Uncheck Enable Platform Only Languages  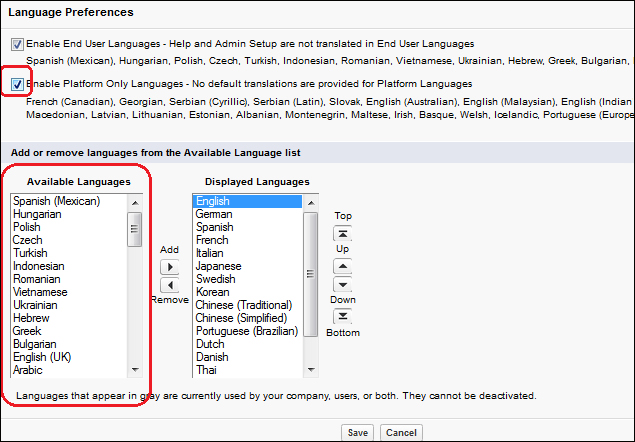point(17,84)
